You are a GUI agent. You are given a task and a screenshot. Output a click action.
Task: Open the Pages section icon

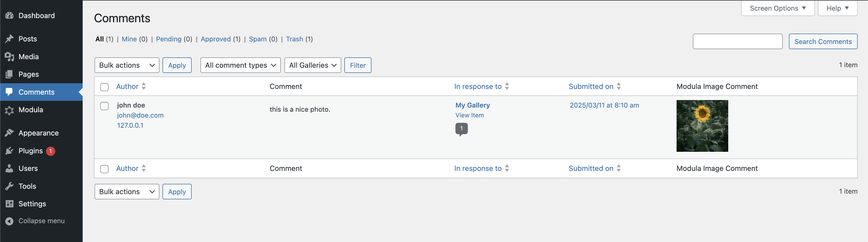tap(9, 74)
